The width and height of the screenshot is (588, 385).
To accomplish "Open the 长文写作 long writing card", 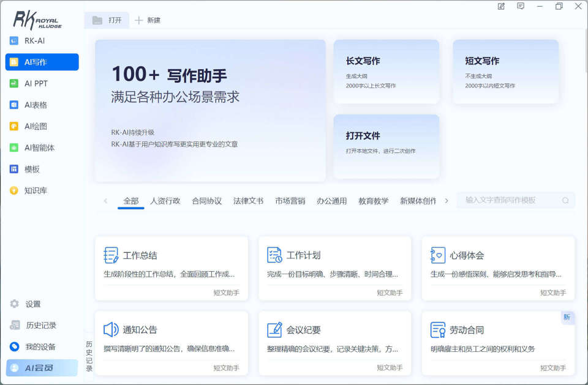I will (x=386, y=71).
